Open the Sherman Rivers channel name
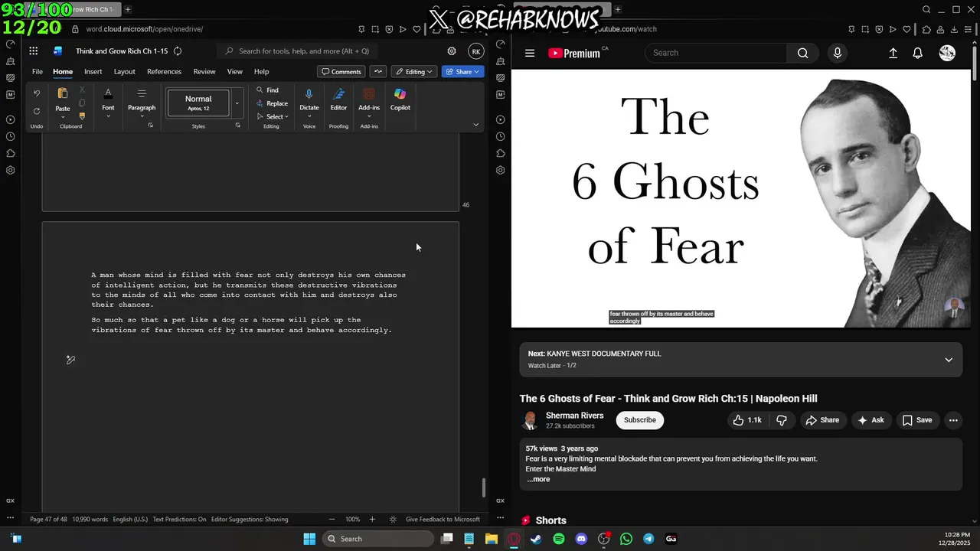This screenshot has height=551, width=980. 574,416
